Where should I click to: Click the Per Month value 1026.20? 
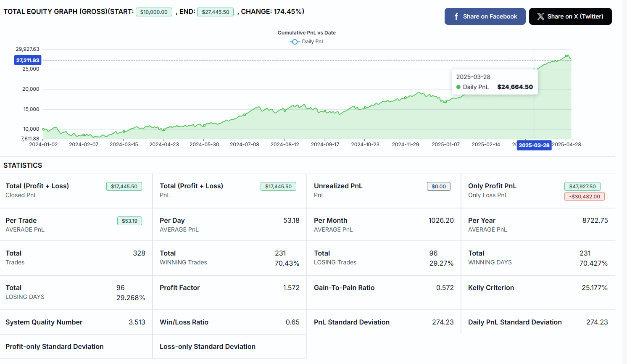[441, 221]
